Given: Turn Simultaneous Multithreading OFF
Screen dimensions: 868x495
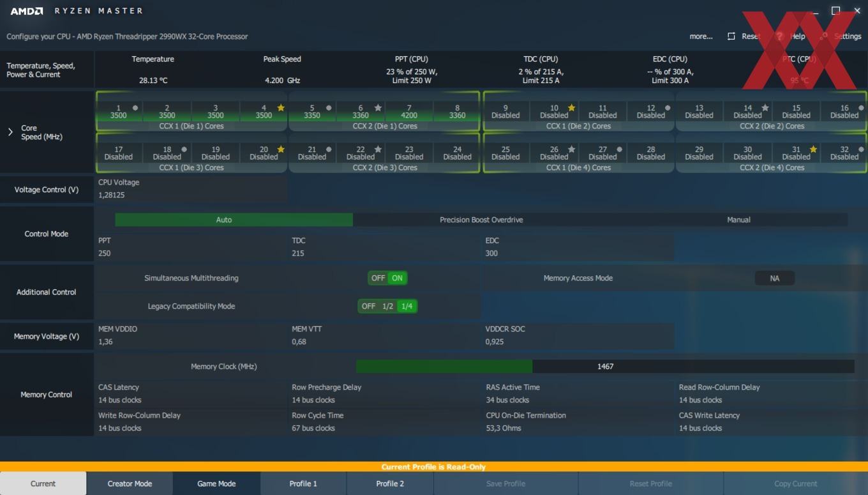Looking at the screenshot, I should (378, 278).
